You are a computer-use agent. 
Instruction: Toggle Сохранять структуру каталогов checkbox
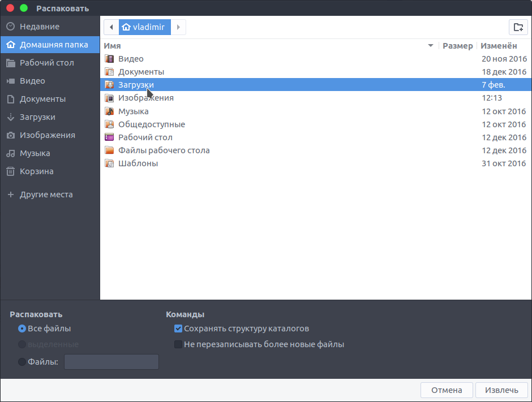pos(178,328)
